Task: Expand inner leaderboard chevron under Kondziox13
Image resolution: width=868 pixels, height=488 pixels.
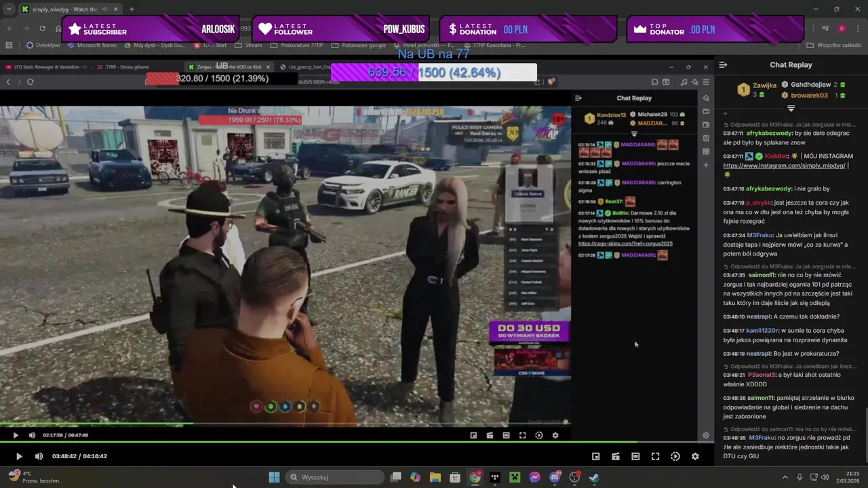Action: tap(634, 134)
